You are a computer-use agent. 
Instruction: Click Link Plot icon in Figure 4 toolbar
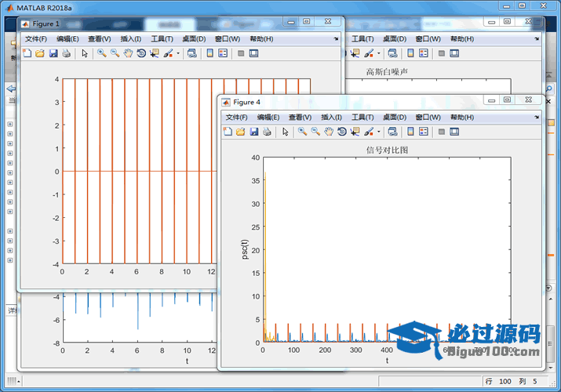pyautogui.click(x=393, y=132)
